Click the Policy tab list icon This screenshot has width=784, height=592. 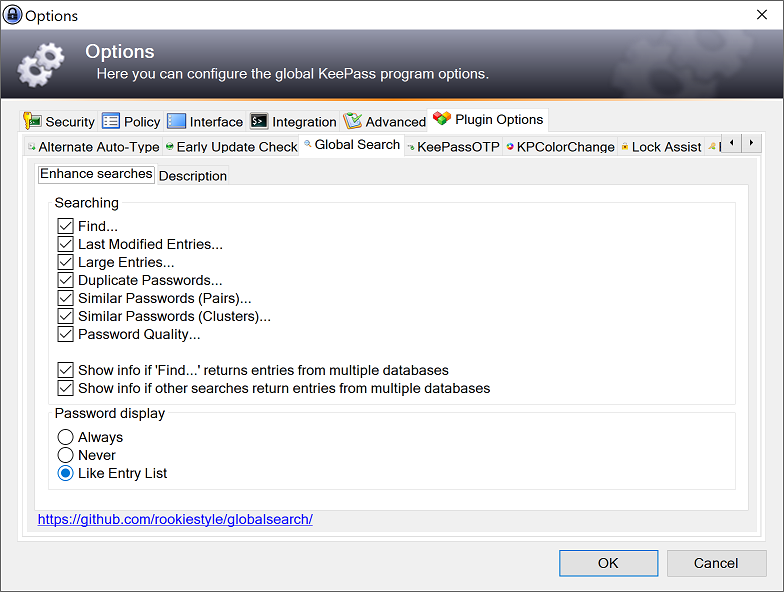click(x=110, y=121)
